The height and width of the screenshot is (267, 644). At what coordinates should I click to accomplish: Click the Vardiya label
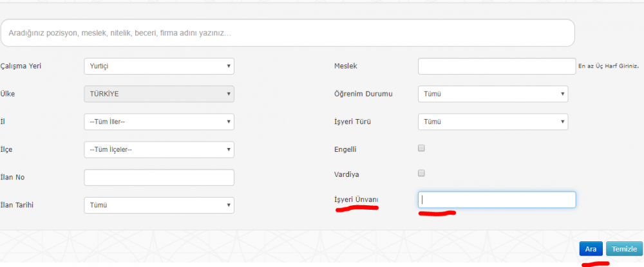tap(346, 174)
